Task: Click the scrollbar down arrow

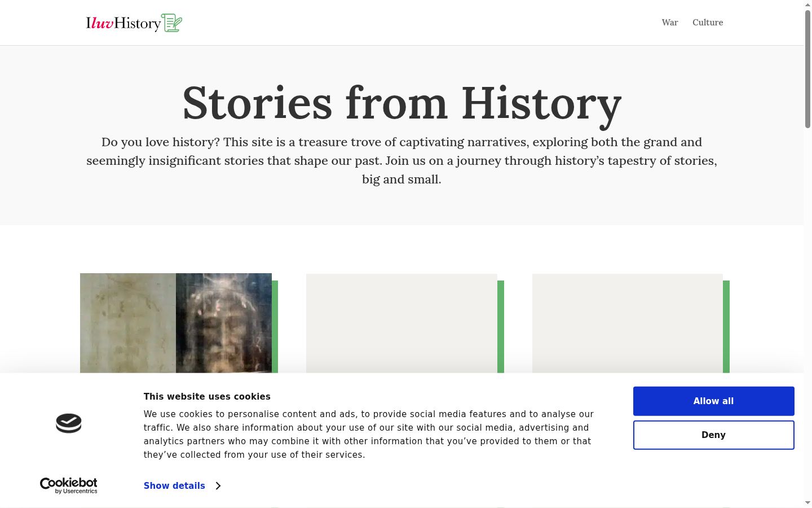Action: click(x=807, y=502)
